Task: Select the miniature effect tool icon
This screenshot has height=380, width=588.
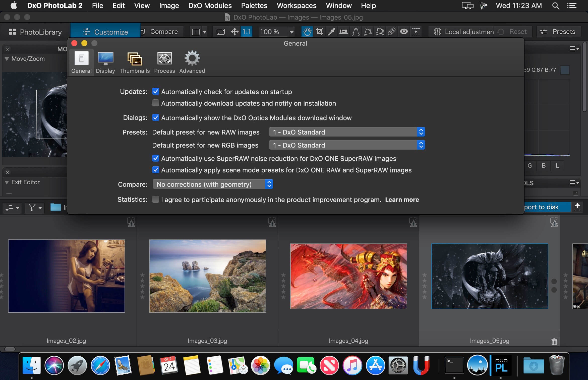Action: point(416,32)
